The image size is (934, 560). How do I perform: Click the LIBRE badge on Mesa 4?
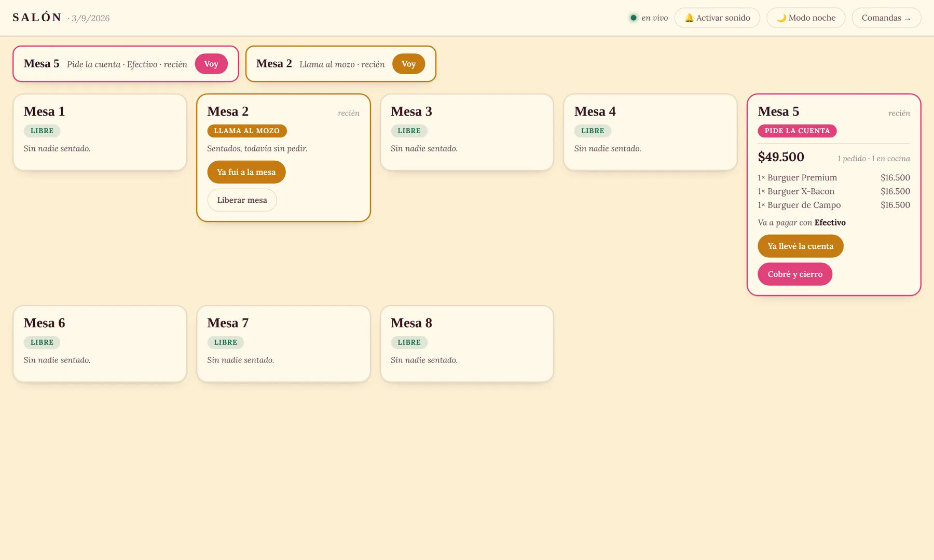click(x=593, y=131)
